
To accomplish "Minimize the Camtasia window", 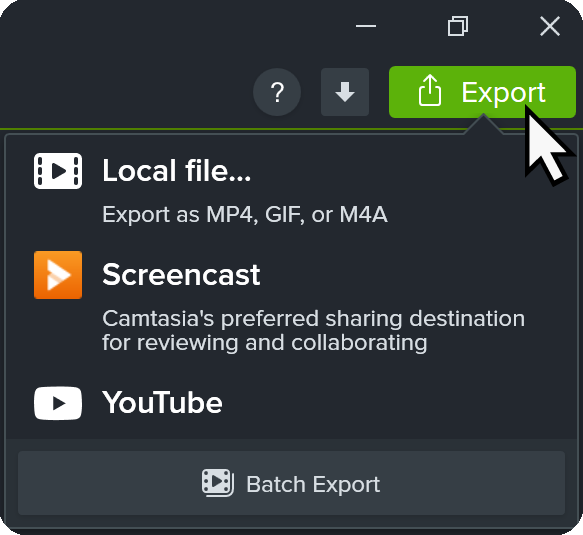I will pyautogui.click(x=366, y=26).
